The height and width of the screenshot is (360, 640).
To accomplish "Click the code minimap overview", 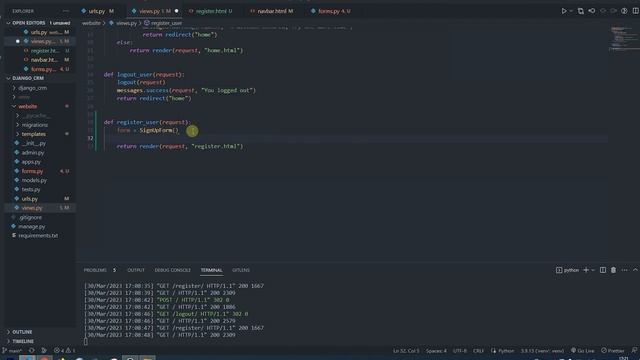I will [x=623, y=39].
